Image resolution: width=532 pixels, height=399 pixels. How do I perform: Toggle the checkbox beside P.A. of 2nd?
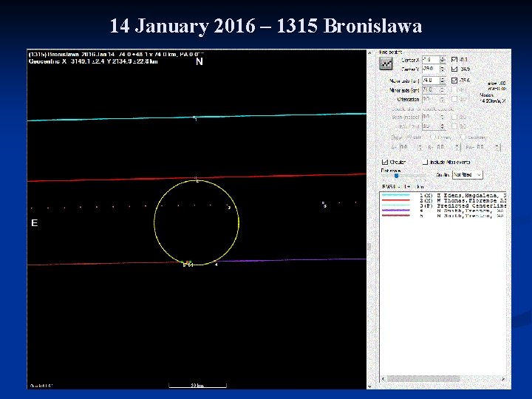[x=454, y=126]
